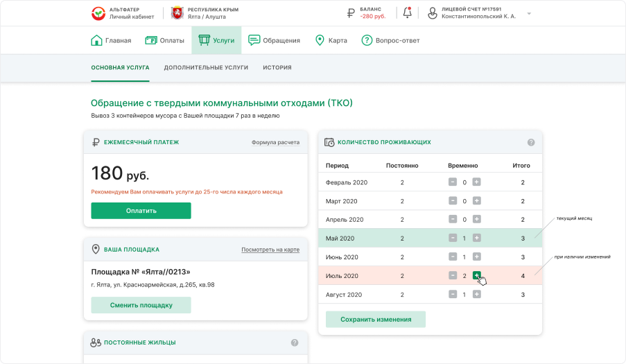
Task: Switch to Основная услуга tab
Action: 120,68
